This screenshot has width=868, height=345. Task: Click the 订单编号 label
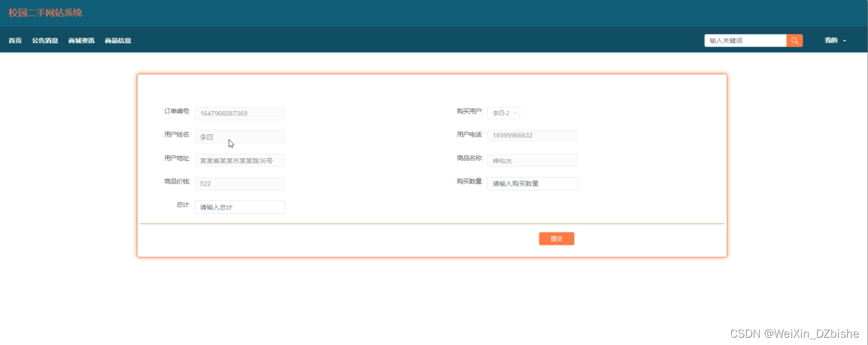coord(177,112)
